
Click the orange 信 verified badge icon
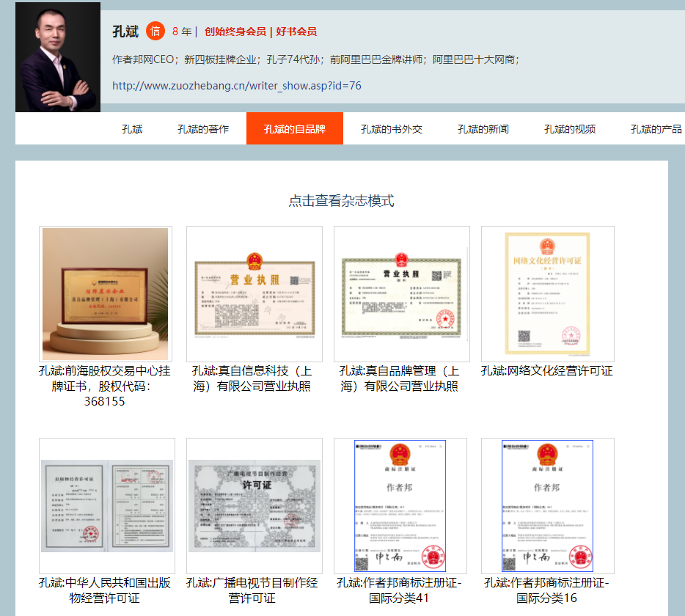(x=155, y=32)
